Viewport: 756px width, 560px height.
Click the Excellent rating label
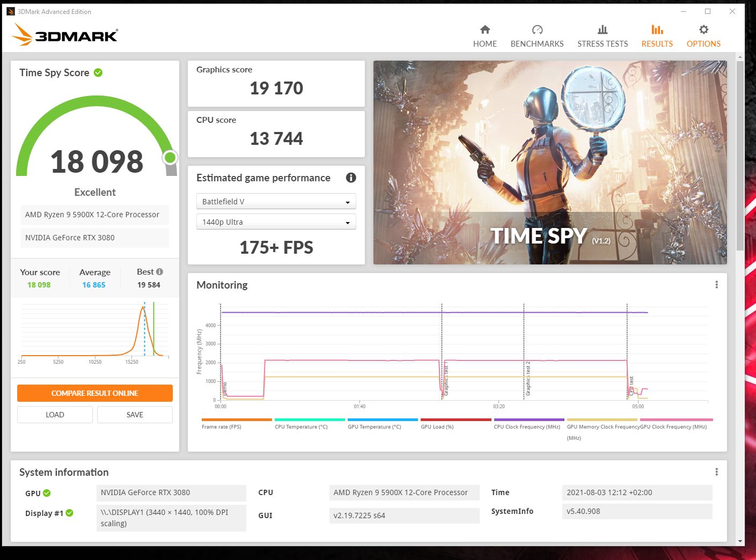point(95,192)
